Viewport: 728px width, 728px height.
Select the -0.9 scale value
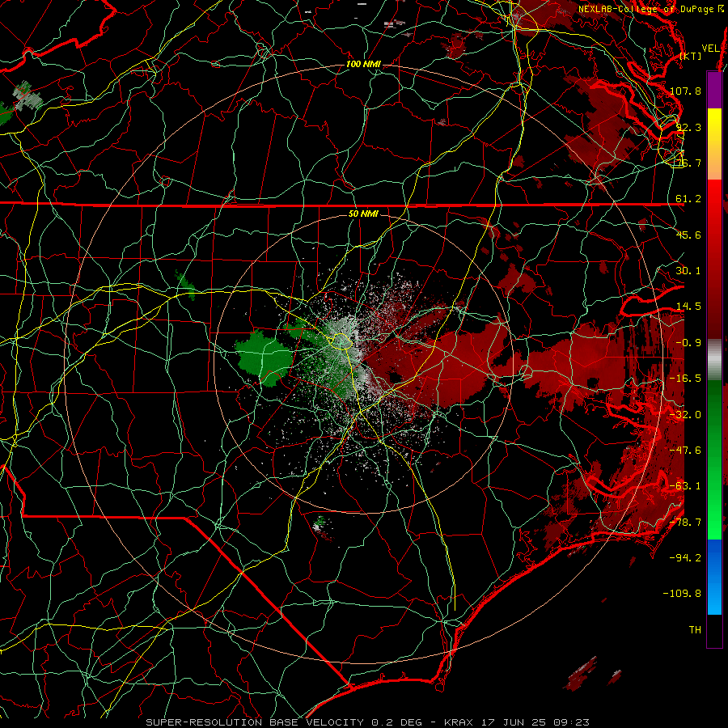click(688, 343)
